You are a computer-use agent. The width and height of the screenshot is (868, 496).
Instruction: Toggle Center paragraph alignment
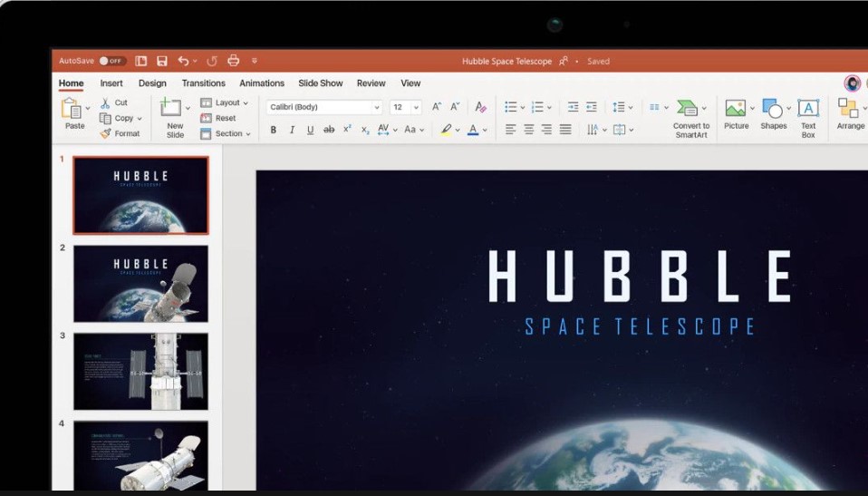528,130
